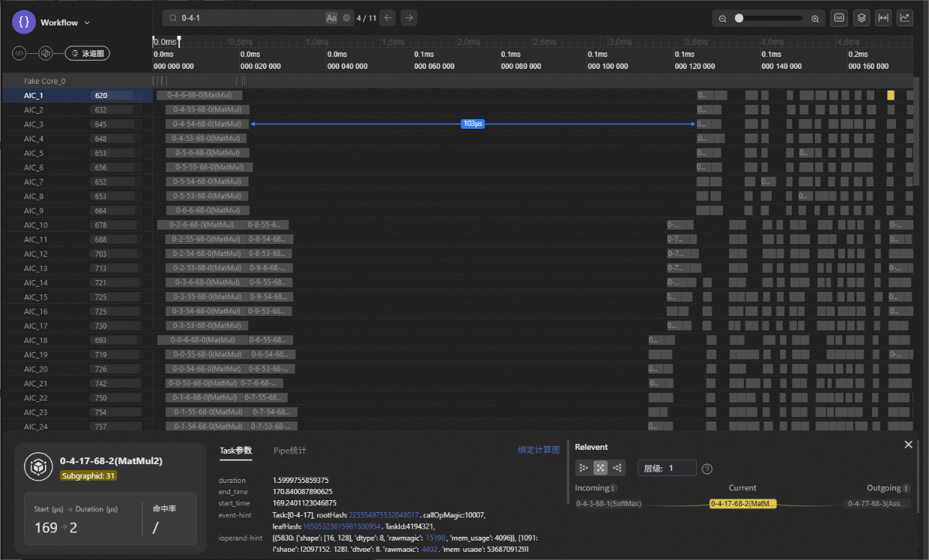Screen dimensions: 929x560
Task: Click the fit-to-width arrows icon
Action: tap(883, 18)
